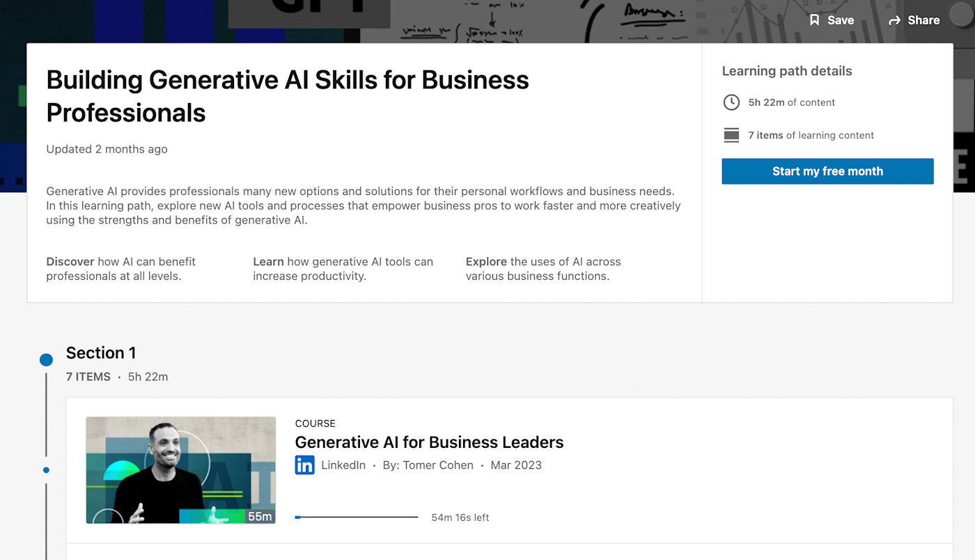
Task: Click the Share label in header
Action: 923,20
